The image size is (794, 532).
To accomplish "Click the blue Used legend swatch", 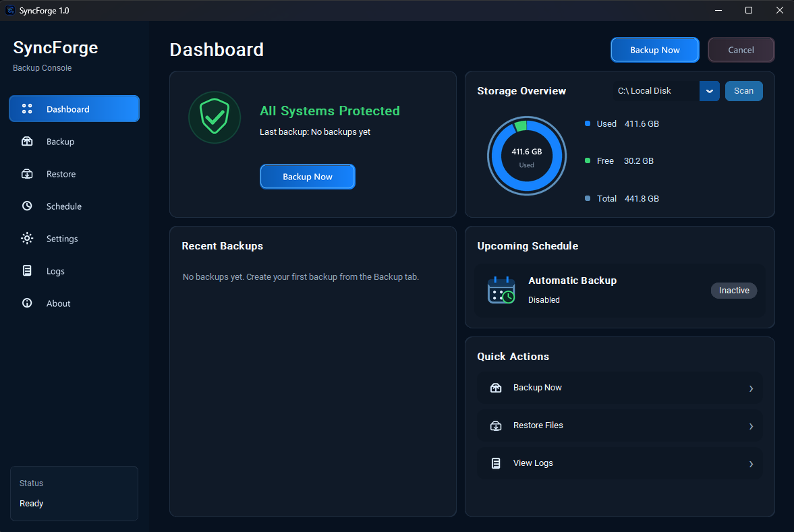I will [x=588, y=123].
